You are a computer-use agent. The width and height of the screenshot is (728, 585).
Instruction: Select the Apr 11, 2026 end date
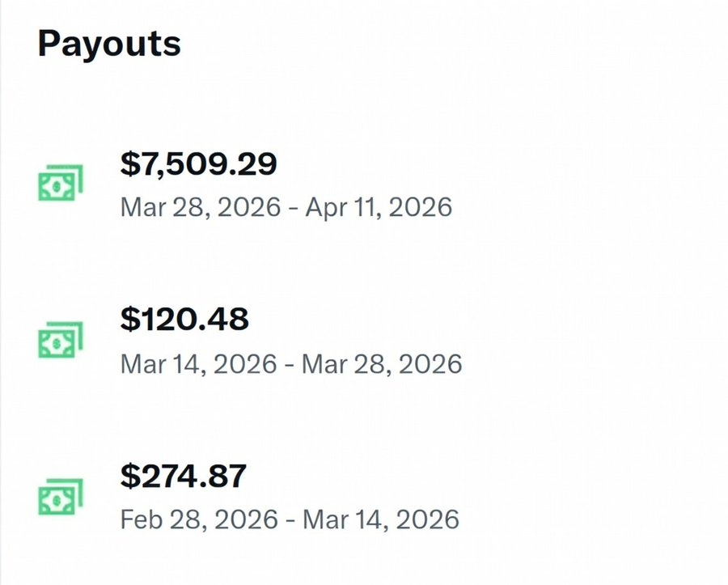(379, 207)
